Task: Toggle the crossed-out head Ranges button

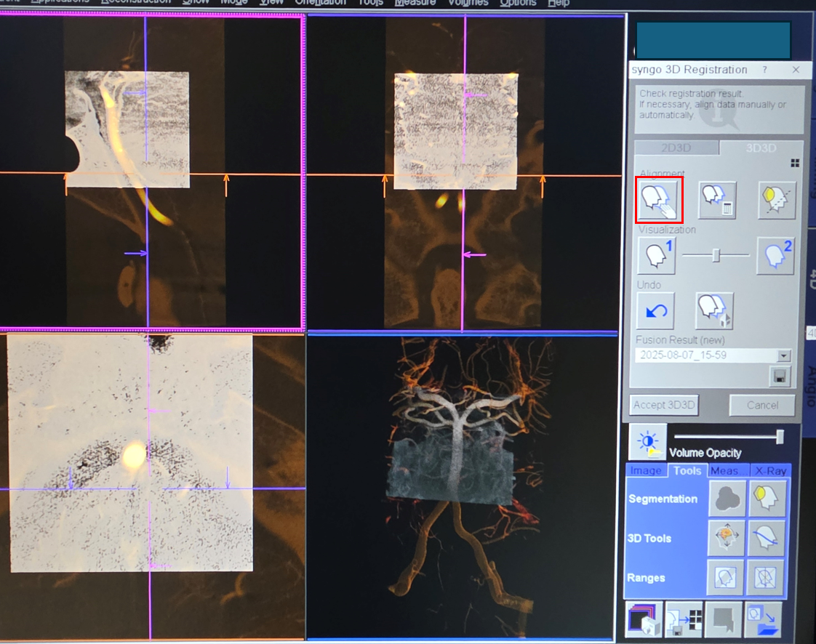Action: click(x=767, y=578)
